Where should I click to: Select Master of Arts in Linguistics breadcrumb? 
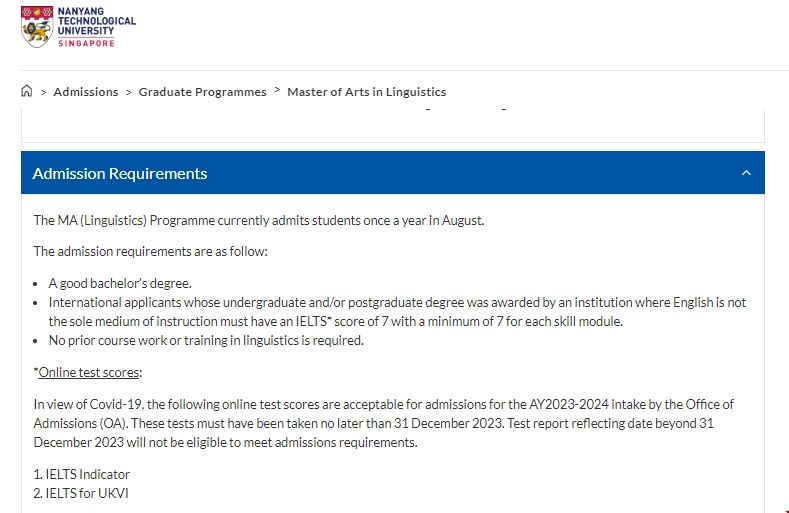click(366, 92)
